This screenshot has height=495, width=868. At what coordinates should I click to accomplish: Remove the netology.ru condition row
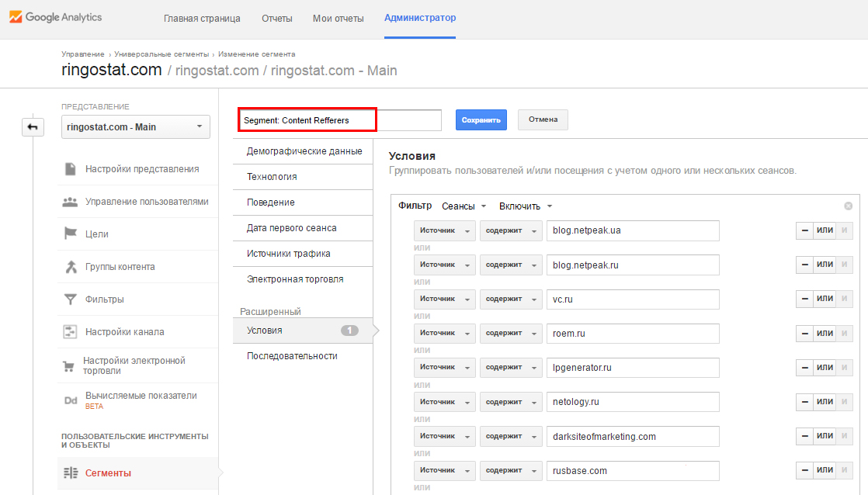tap(804, 402)
